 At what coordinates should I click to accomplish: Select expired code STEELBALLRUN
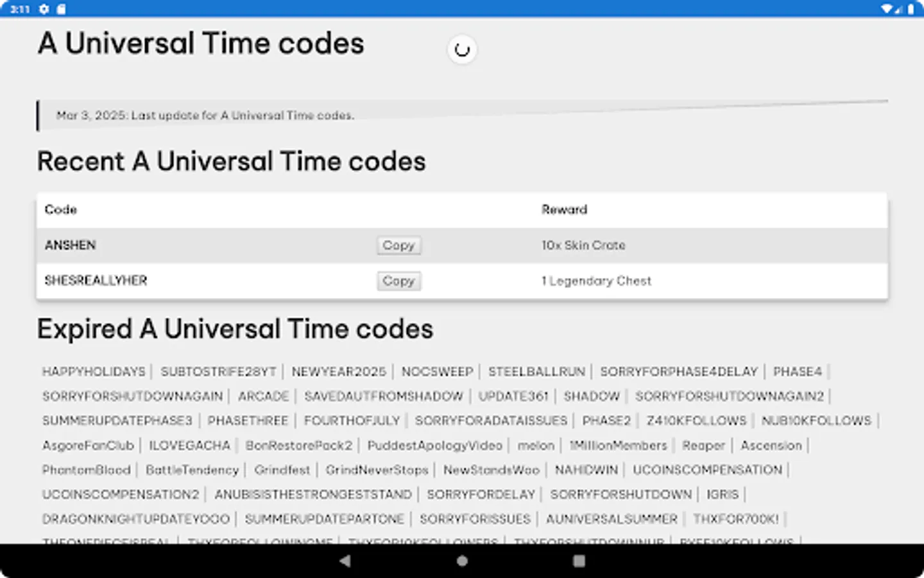536,372
